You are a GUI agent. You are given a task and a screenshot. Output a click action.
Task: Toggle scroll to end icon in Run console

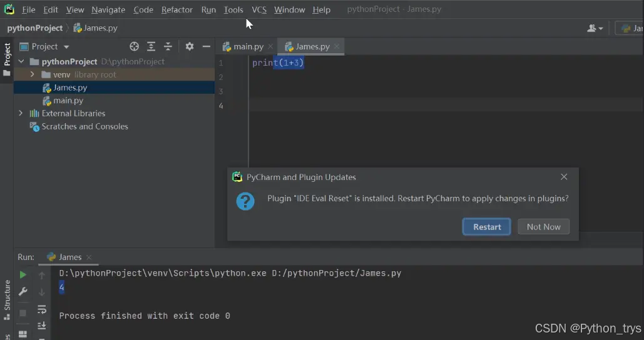pos(41,326)
